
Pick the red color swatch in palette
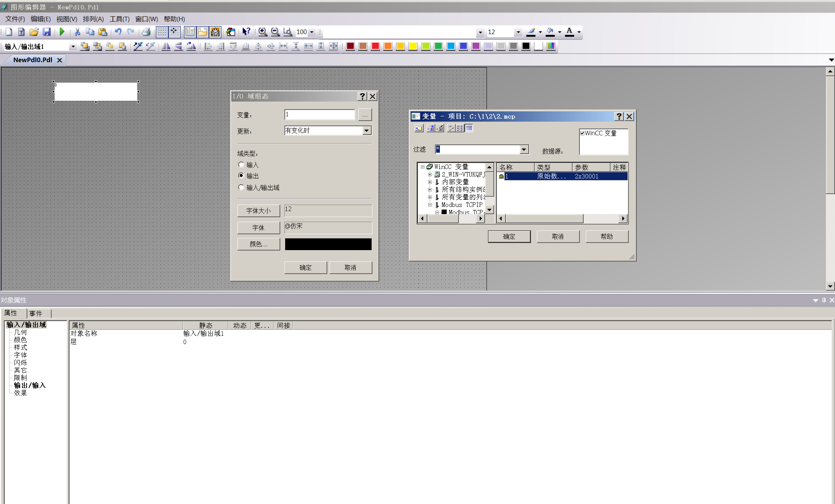pos(375,46)
